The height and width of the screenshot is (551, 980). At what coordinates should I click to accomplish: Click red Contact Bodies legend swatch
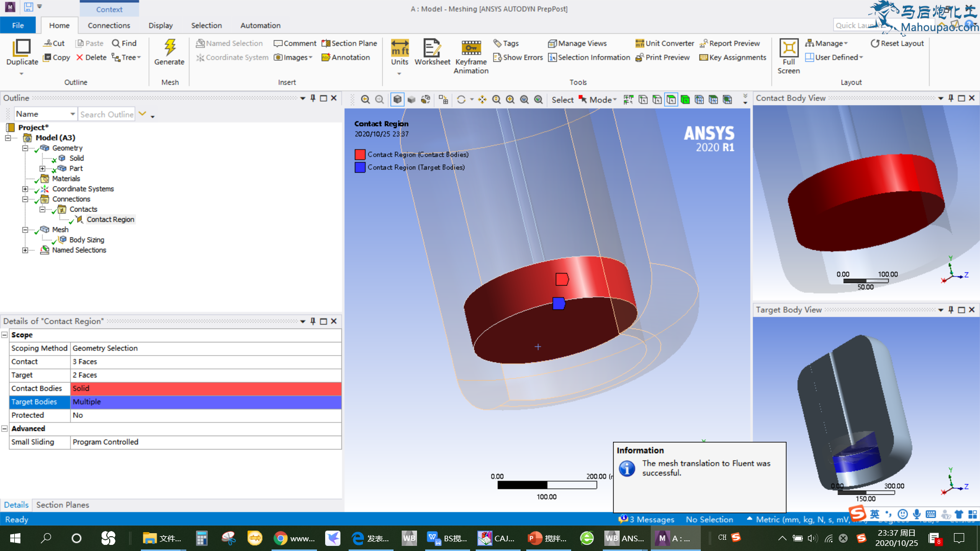coord(360,155)
